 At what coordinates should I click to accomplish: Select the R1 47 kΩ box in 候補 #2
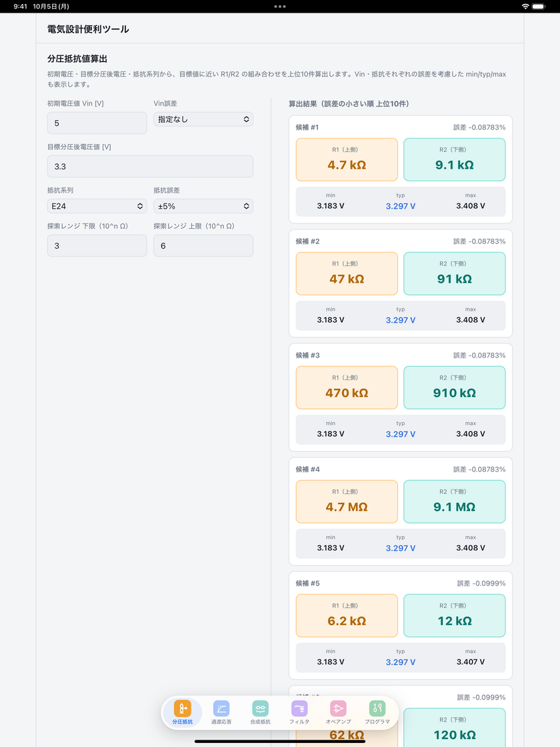pos(347,273)
